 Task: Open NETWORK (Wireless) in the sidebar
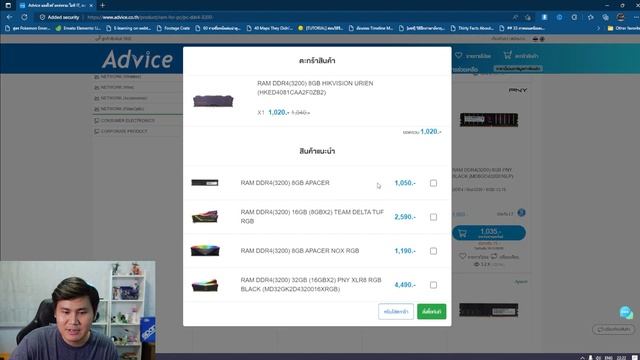coord(118,76)
